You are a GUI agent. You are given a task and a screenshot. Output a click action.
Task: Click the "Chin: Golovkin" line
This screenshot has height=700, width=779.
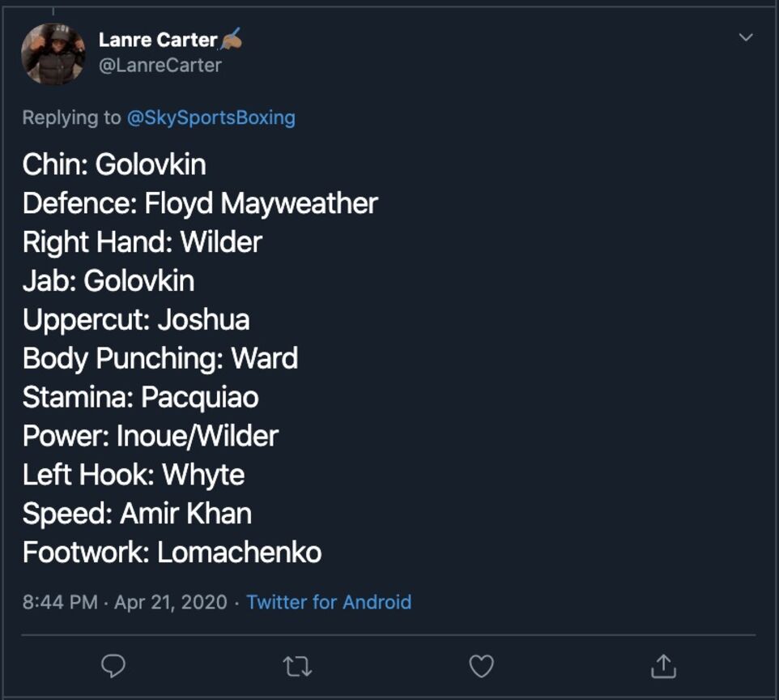(x=114, y=164)
